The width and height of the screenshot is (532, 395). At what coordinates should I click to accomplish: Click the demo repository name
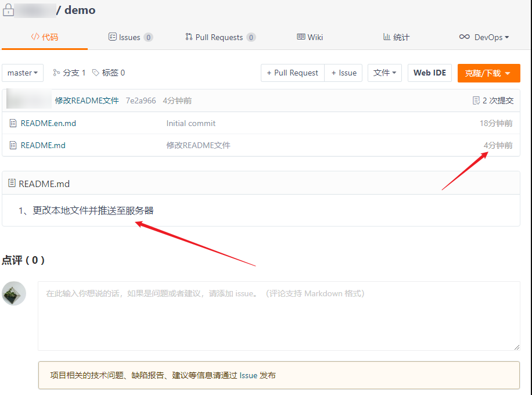pos(80,10)
